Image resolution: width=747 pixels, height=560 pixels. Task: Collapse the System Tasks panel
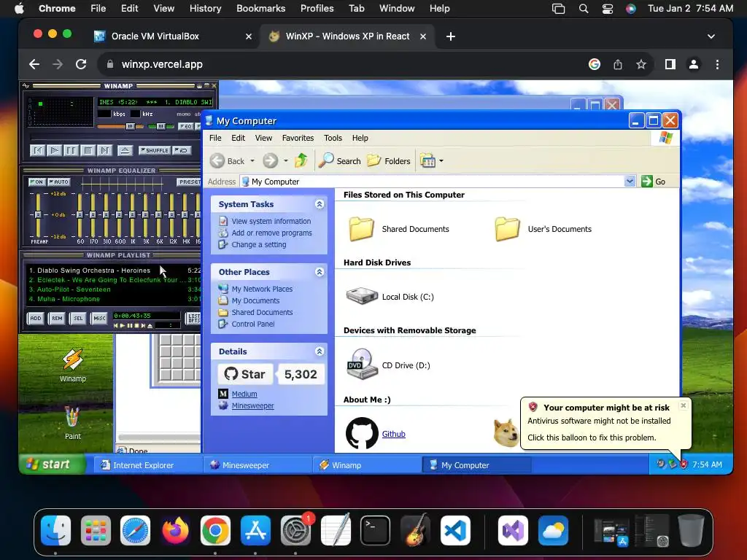coord(320,204)
